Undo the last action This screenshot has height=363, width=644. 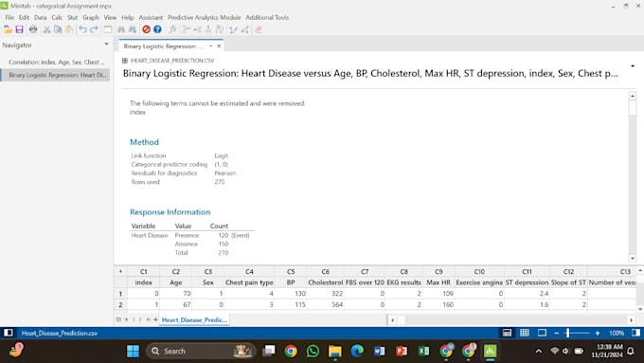pyautogui.click(x=82, y=29)
